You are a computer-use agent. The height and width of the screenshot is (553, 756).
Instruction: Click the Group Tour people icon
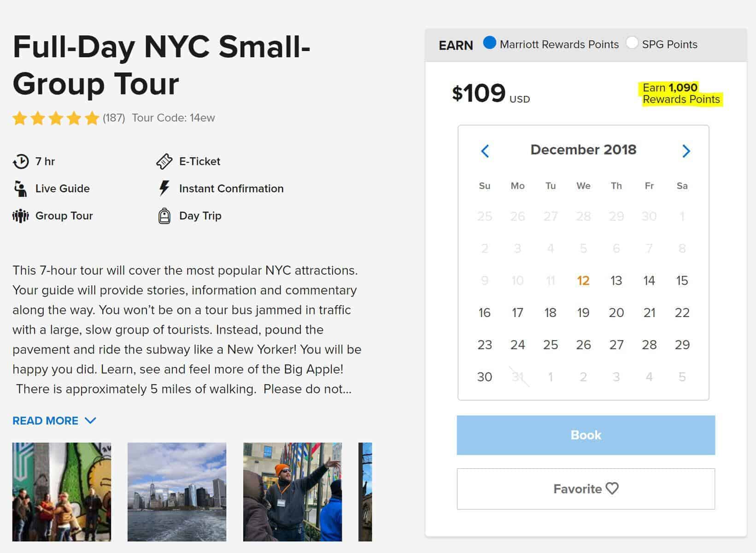[x=21, y=216]
